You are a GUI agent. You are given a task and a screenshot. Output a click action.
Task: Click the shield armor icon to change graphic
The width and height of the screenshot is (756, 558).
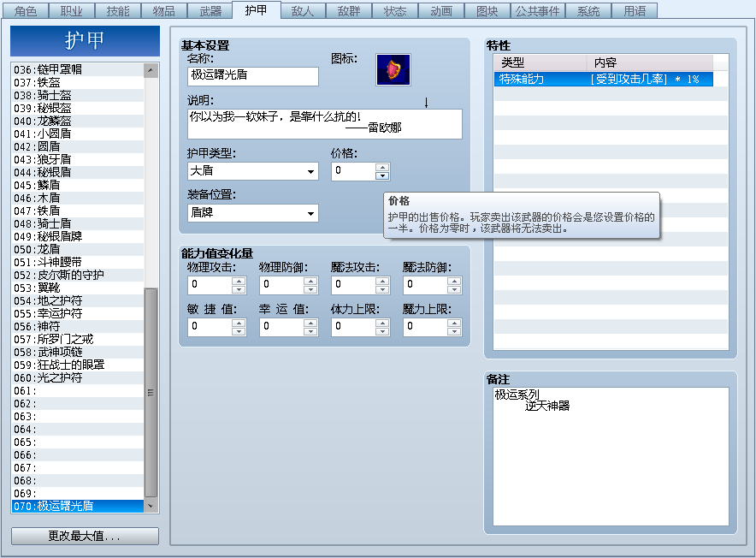pyautogui.click(x=393, y=70)
